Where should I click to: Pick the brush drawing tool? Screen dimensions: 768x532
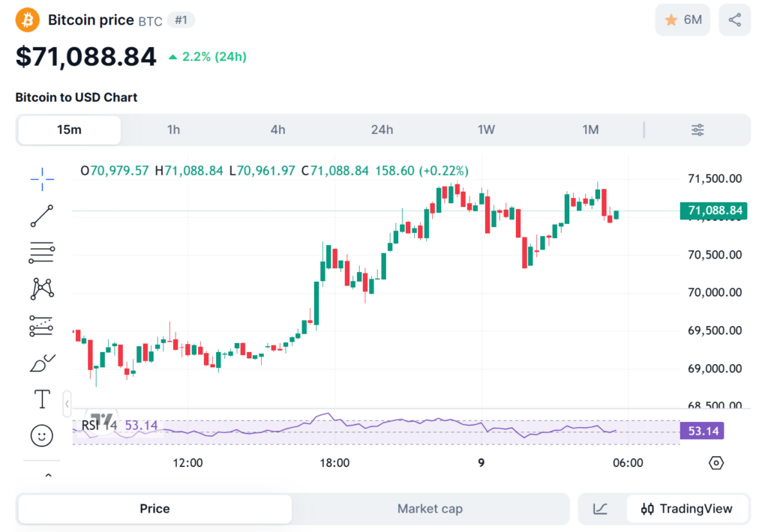pyautogui.click(x=42, y=363)
